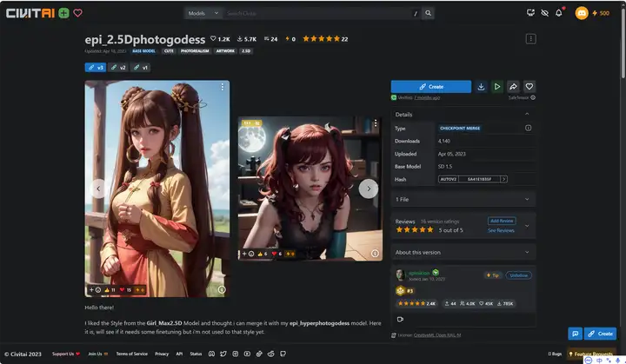The width and height of the screenshot is (626, 364).
Task: Select the v1 version tab
Action: click(141, 68)
